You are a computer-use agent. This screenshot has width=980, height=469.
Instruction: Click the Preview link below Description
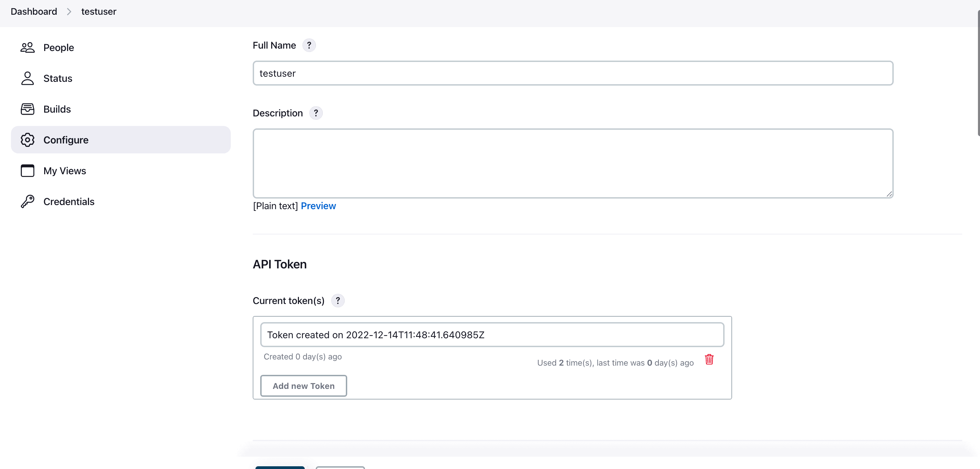318,206
